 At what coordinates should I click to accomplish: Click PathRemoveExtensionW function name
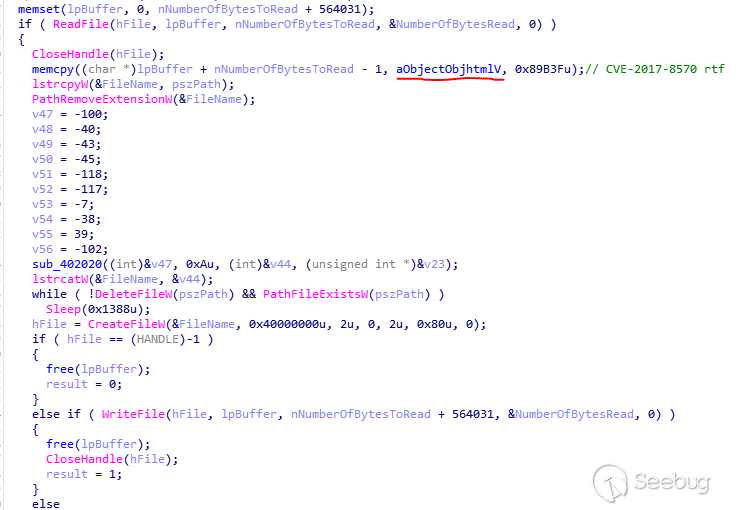click(102, 99)
